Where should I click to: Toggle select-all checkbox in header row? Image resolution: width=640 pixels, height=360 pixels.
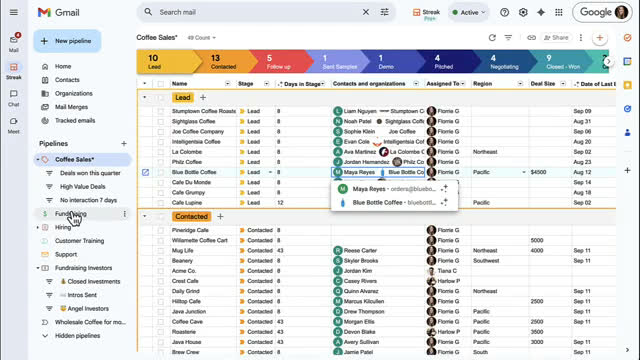[160, 84]
